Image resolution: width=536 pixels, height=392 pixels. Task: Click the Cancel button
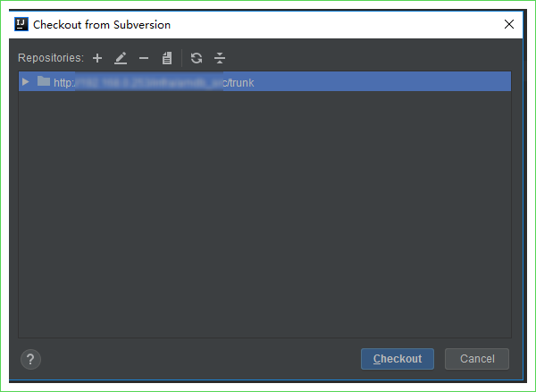[x=477, y=359]
